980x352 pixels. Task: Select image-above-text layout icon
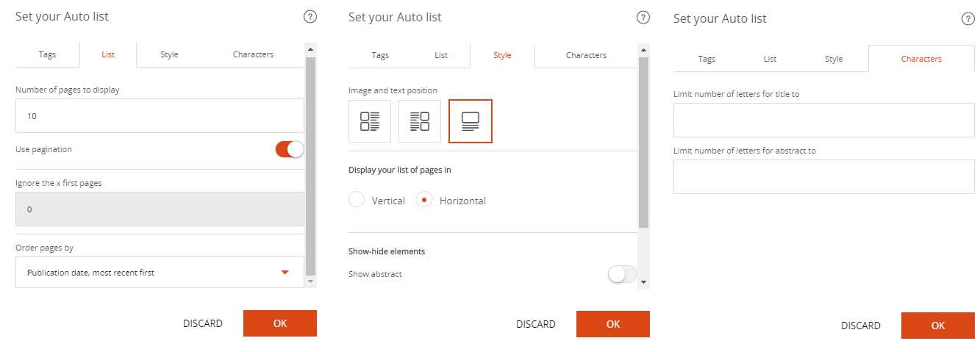470,121
